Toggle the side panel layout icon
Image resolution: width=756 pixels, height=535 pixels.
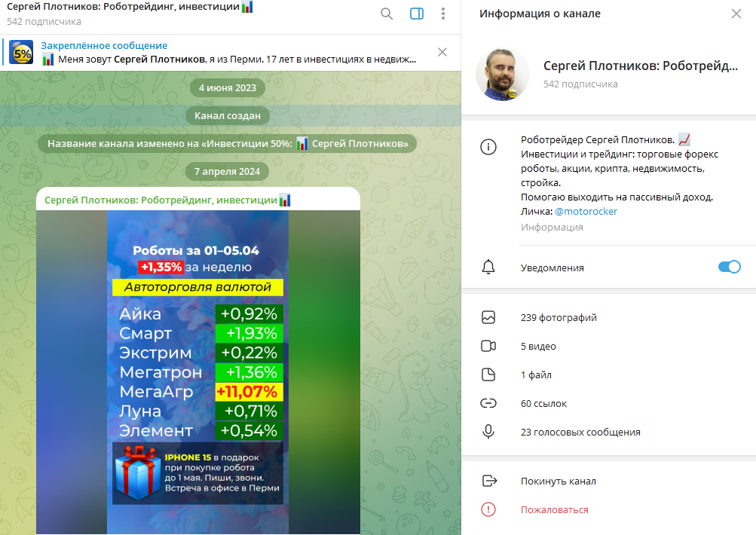417,14
